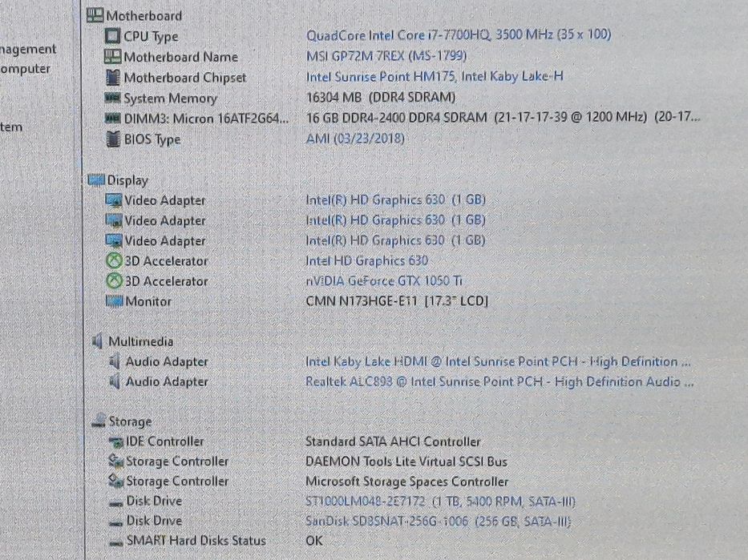Viewport: 748px width, 560px height.
Task: Select the Storage section label
Action: tap(130, 421)
